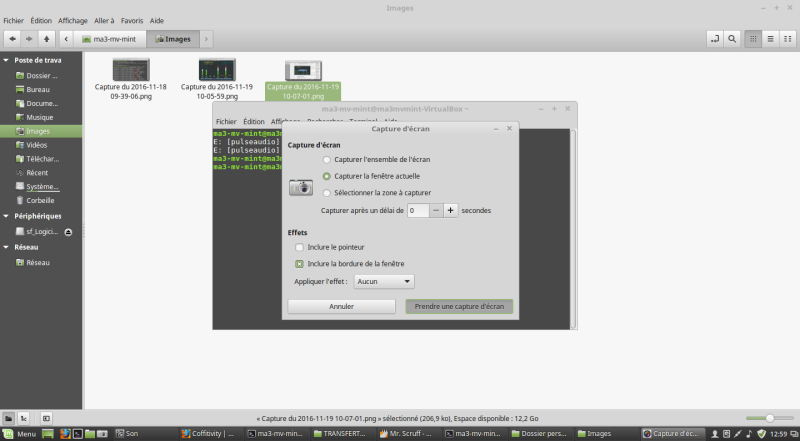
Task: Open the update manager shield icon
Action: (761, 434)
